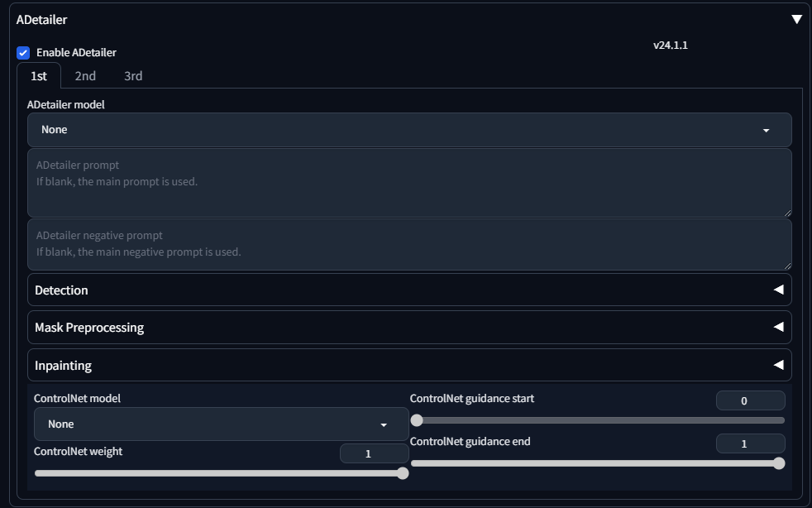The width and height of the screenshot is (812, 508).
Task: Click the ControlNet guidance end label
Action: [x=470, y=442]
